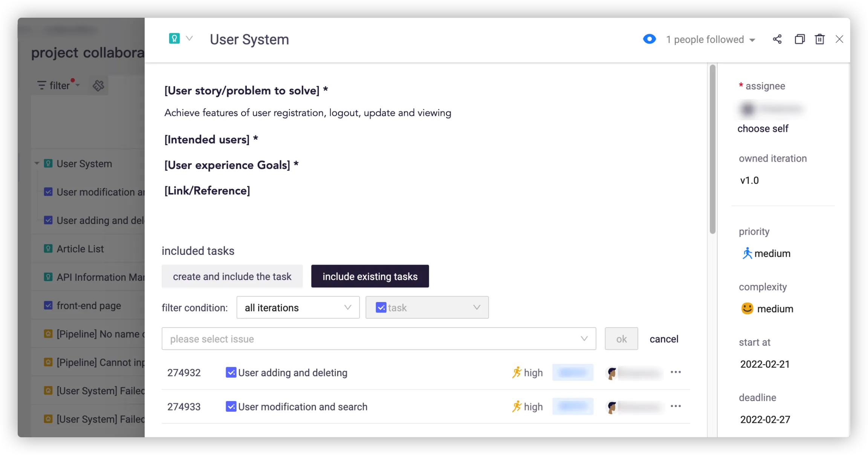Click the please select issue field
Screen dimensions: 868x455
tap(378, 339)
